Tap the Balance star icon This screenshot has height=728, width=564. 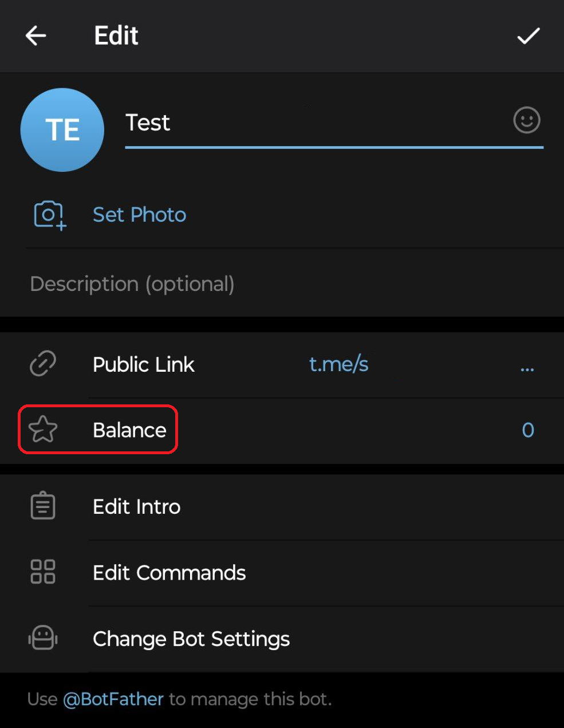(x=43, y=430)
